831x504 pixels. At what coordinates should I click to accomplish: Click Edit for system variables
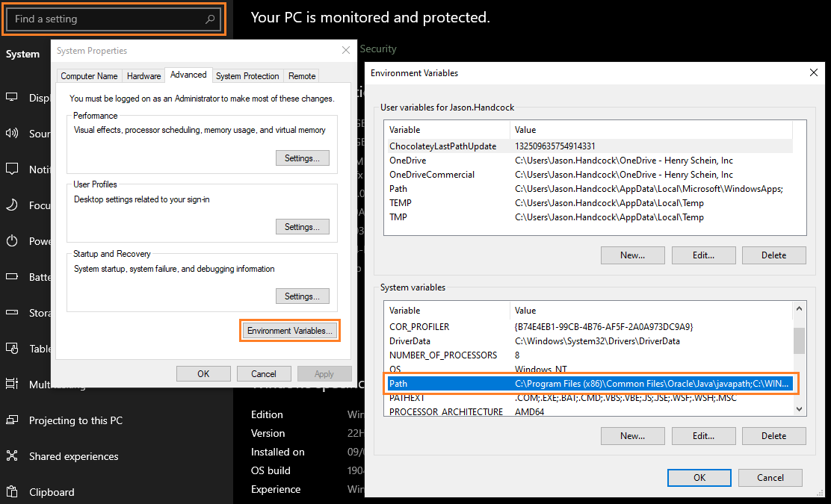[x=703, y=436]
